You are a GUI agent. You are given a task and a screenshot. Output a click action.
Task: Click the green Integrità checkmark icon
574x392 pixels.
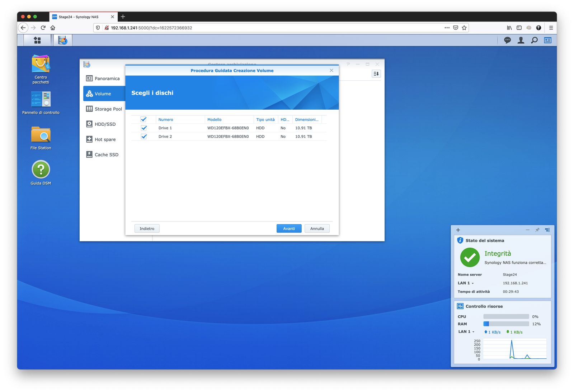(x=470, y=257)
